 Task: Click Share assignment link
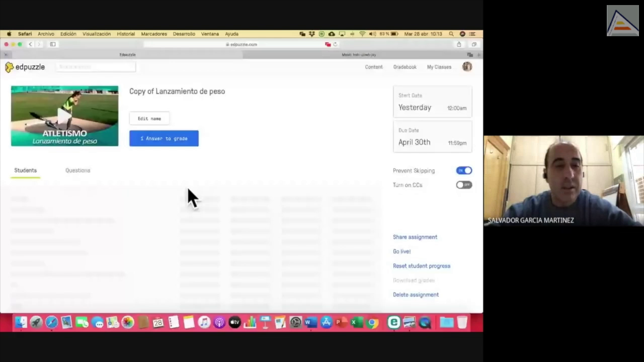tap(415, 237)
